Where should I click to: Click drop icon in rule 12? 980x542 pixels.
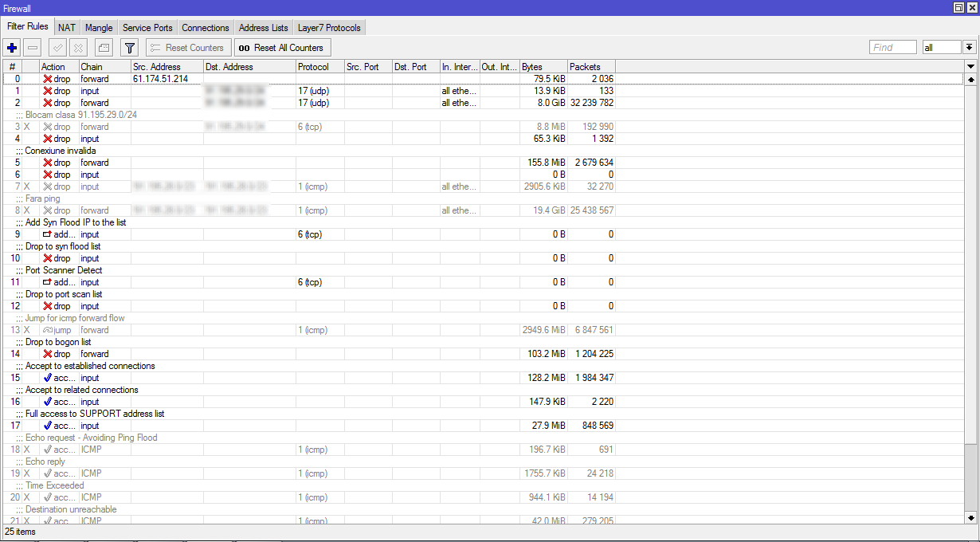tap(47, 306)
